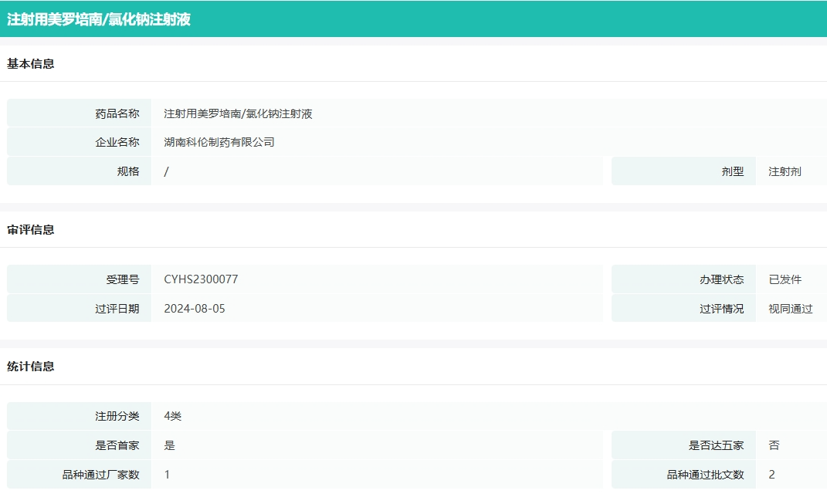The image size is (827, 504).
Task: Select the status value 已发件
Action: (785, 279)
